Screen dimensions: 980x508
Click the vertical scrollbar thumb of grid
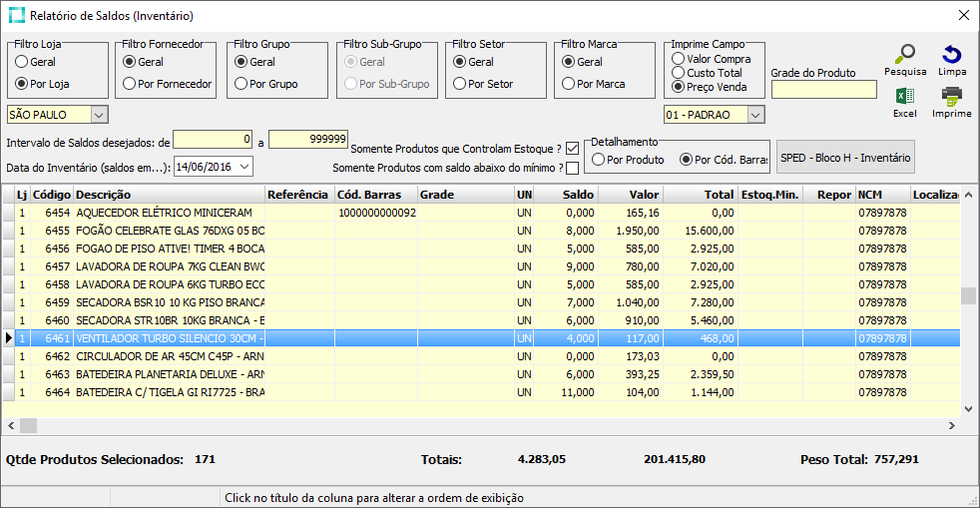(x=966, y=296)
